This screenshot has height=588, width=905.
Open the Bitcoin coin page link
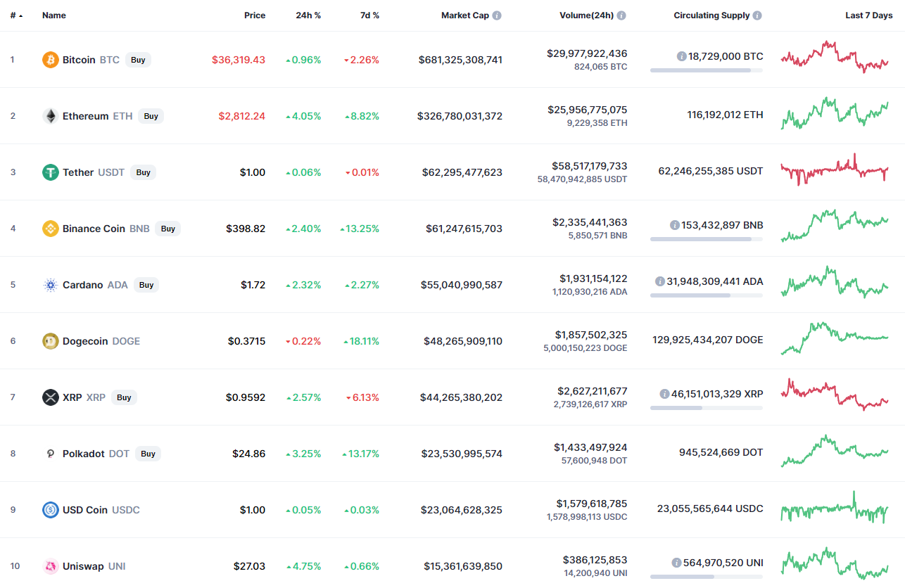click(91, 60)
